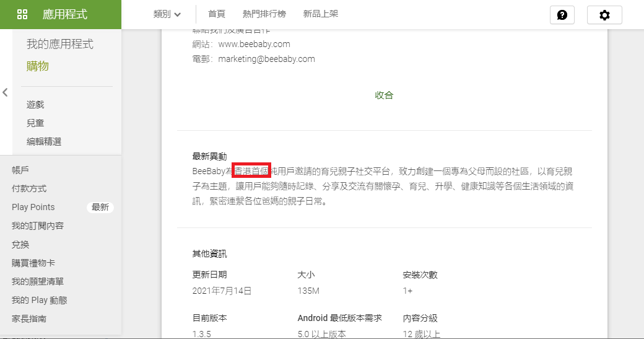Open 新品上架 tab
Screen dimensions: 644x339
click(x=320, y=14)
